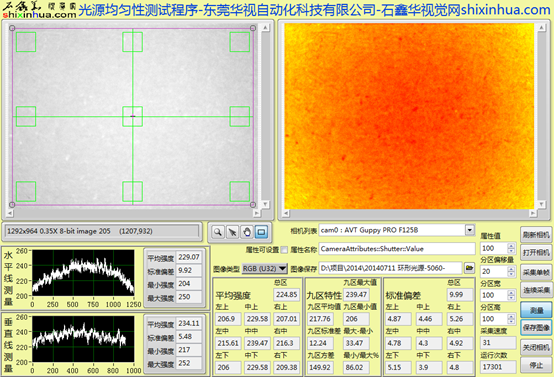This screenshot has height=377, width=554.
Task: Select the zoom magnifier tool
Action: [x=218, y=232]
